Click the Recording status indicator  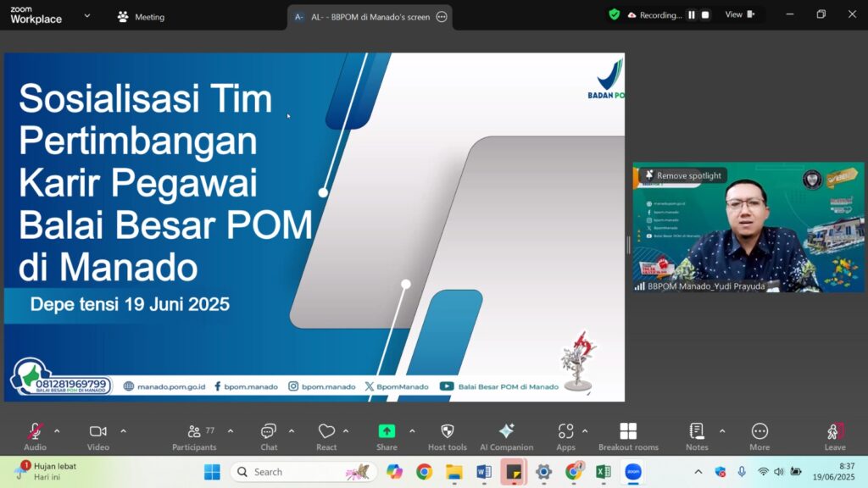tap(654, 15)
